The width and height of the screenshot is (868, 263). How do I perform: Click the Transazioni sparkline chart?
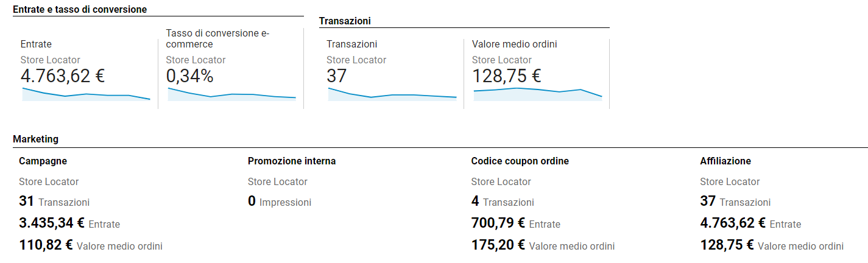[392, 94]
